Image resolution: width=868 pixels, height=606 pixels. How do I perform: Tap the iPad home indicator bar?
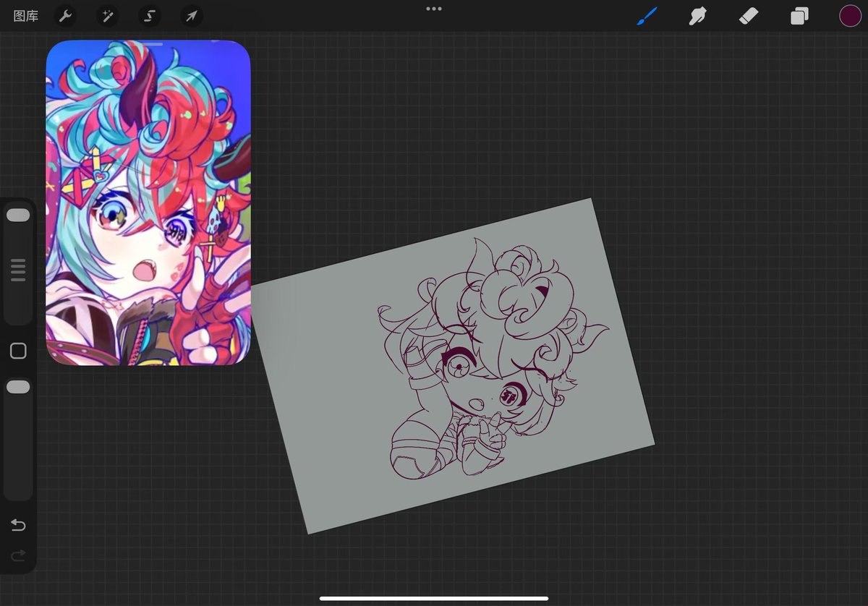click(434, 598)
